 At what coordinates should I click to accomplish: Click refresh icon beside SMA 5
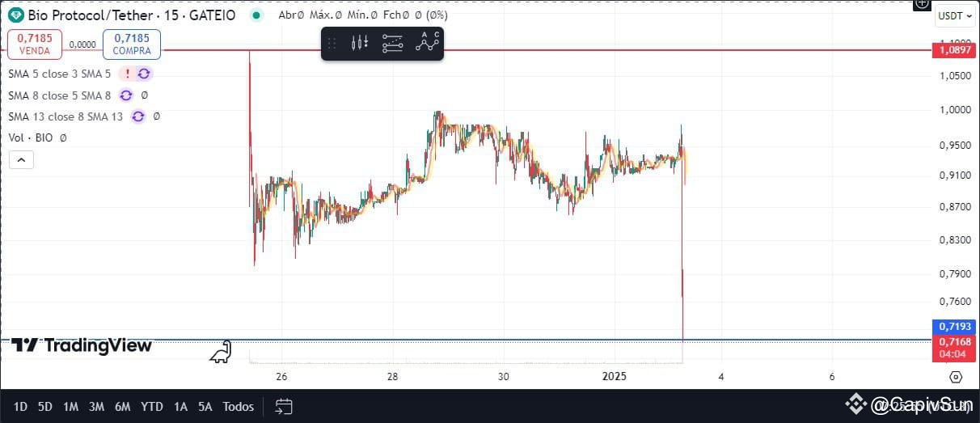[144, 74]
